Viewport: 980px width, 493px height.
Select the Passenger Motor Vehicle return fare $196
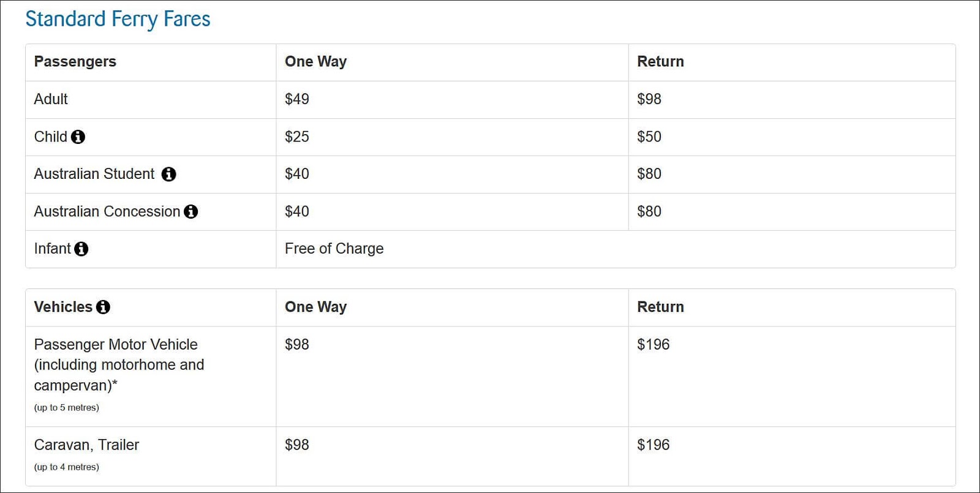coord(653,345)
